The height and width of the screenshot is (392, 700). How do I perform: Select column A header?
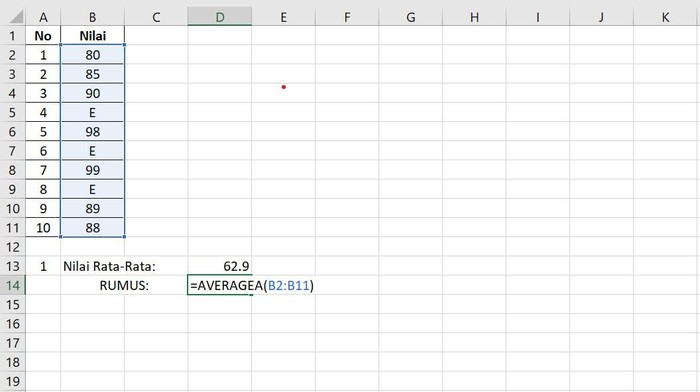point(43,17)
